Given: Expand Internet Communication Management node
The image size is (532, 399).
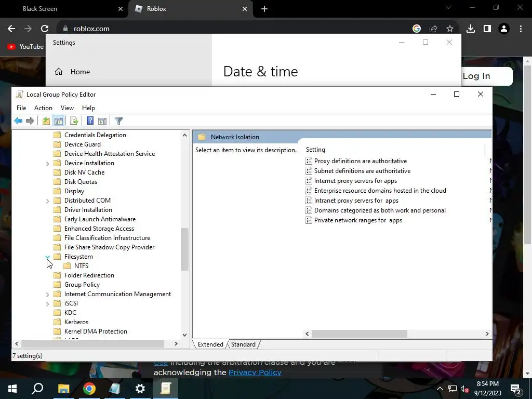Looking at the screenshot, I should click(47, 295).
